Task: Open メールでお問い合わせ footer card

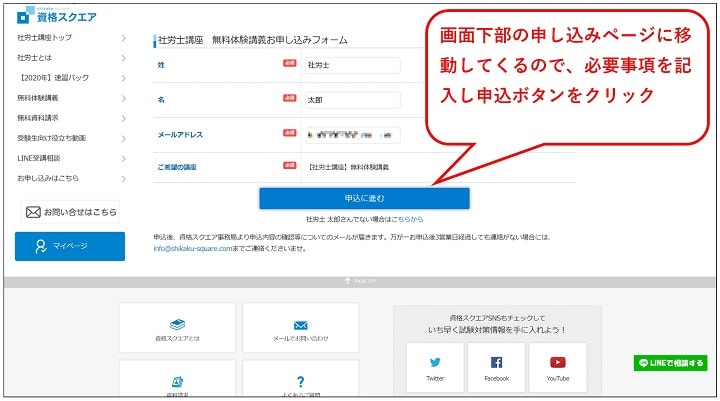Action: [x=300, y=328]
